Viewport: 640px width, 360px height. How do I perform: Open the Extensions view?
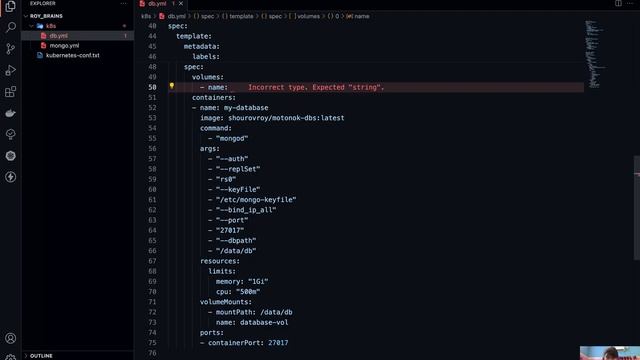coord(11,91)
